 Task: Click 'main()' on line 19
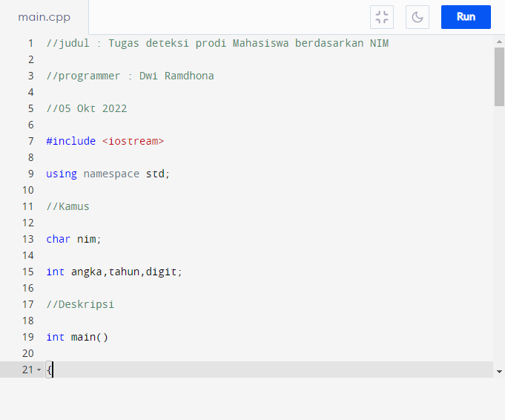click(90, 337)
